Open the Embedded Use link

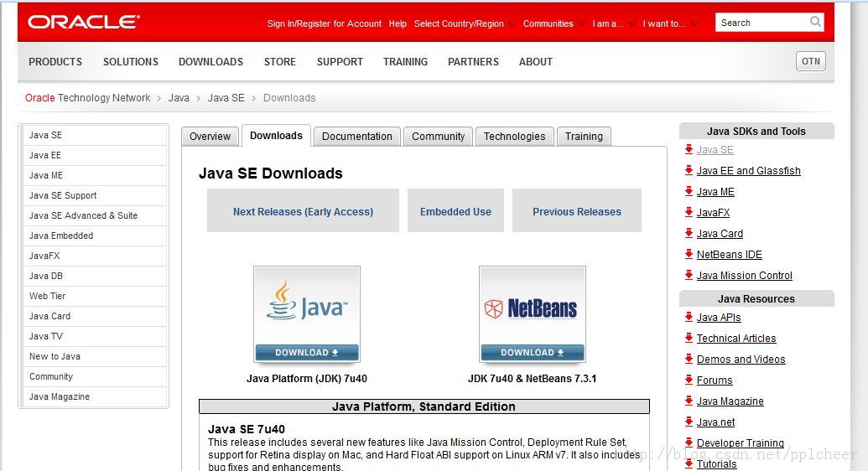[x=455, y=211]
